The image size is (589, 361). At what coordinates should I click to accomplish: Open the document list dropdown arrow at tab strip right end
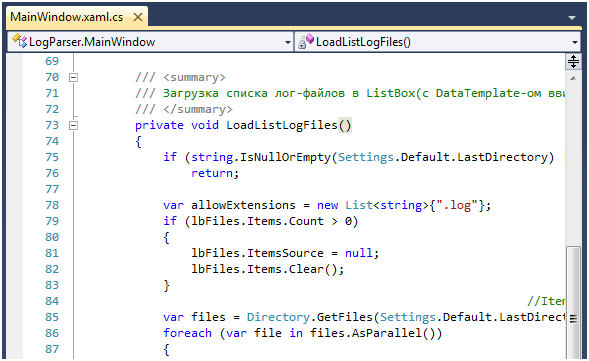(x=572, y=18)
